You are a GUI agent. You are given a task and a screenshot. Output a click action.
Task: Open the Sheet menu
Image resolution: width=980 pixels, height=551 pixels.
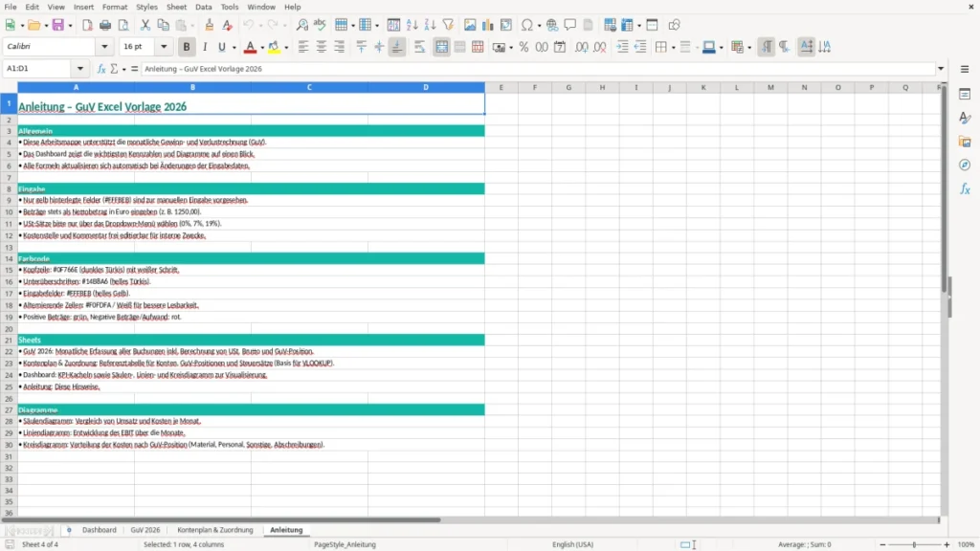click(176, 7)
